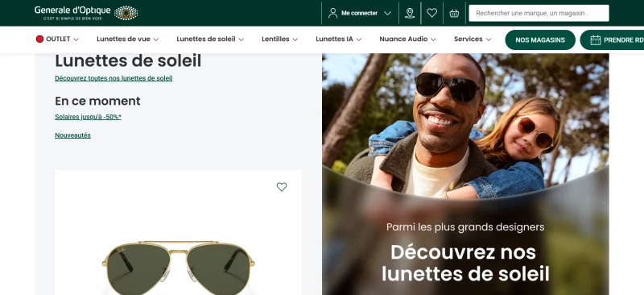644x295 pixels.
Task: Follow Découvrez toutes nos lunettes de soleil link
Action: (114, 78)
